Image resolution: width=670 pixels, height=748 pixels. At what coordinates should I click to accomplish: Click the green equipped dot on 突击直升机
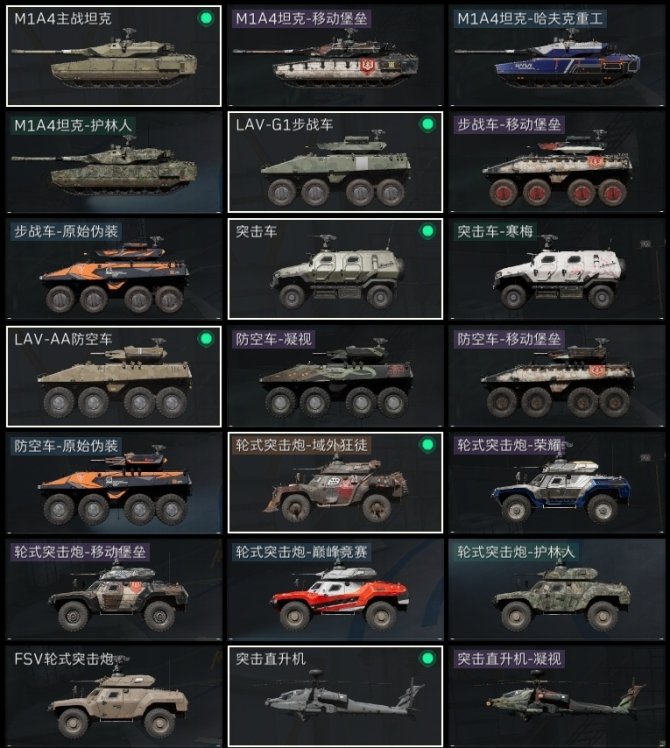point(428,659)
